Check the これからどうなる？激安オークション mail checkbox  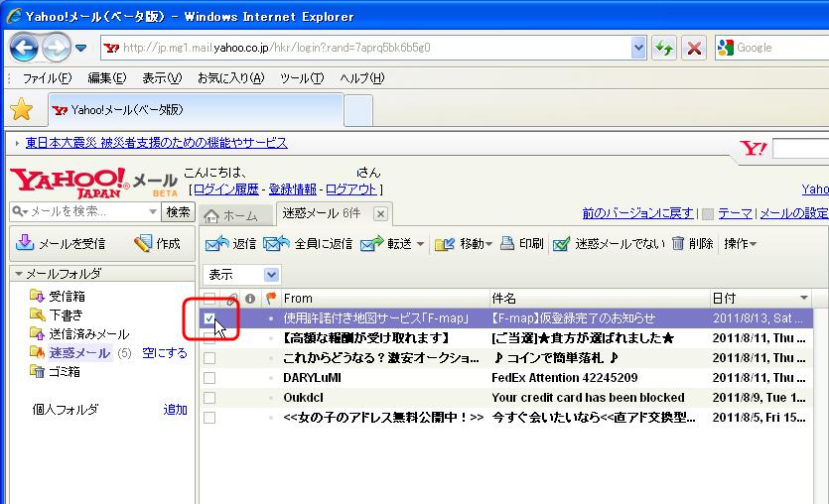pos(209,358)
